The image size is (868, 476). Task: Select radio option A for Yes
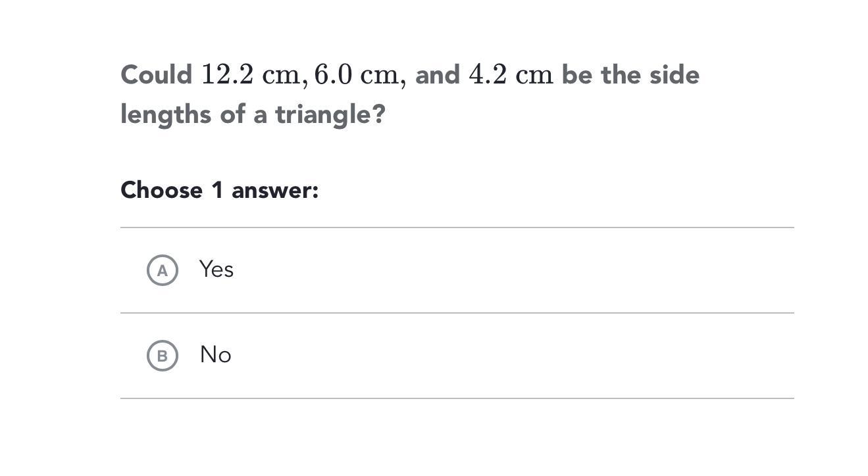coord(162,270)
